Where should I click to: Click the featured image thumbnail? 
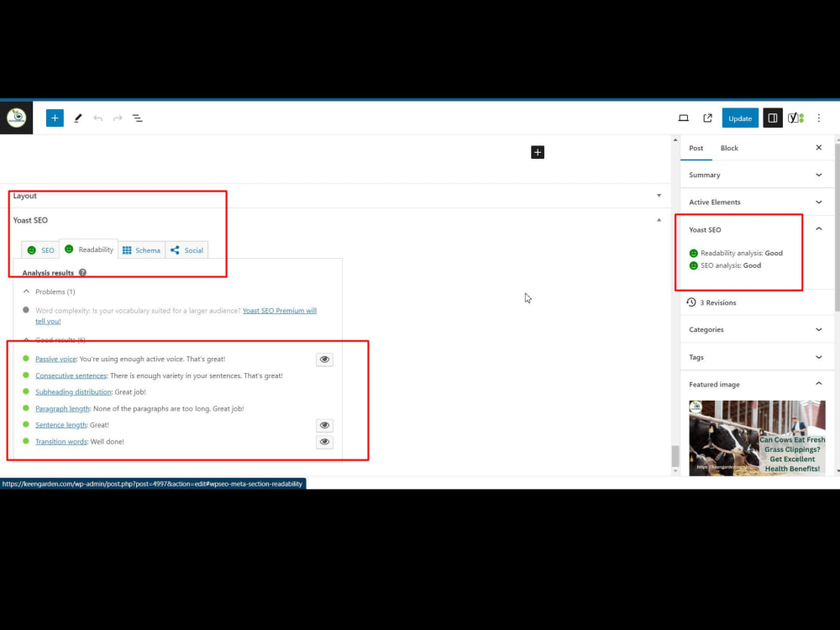pos(757,438)
